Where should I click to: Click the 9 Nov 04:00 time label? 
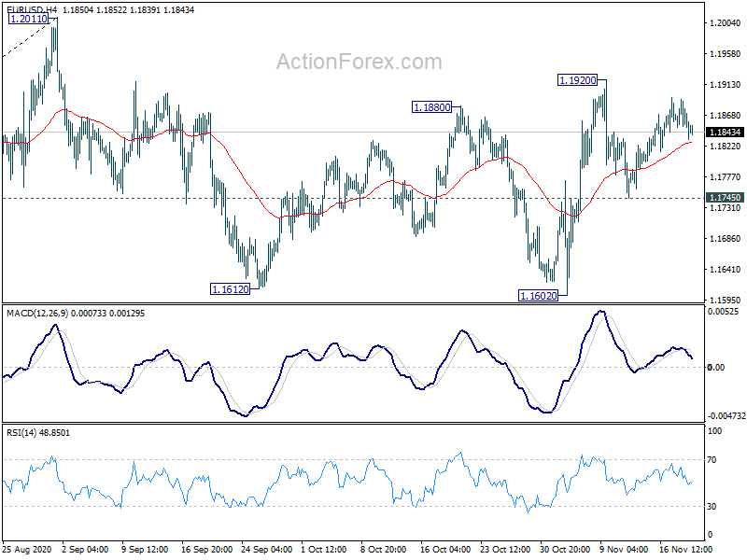click(624, 550)
